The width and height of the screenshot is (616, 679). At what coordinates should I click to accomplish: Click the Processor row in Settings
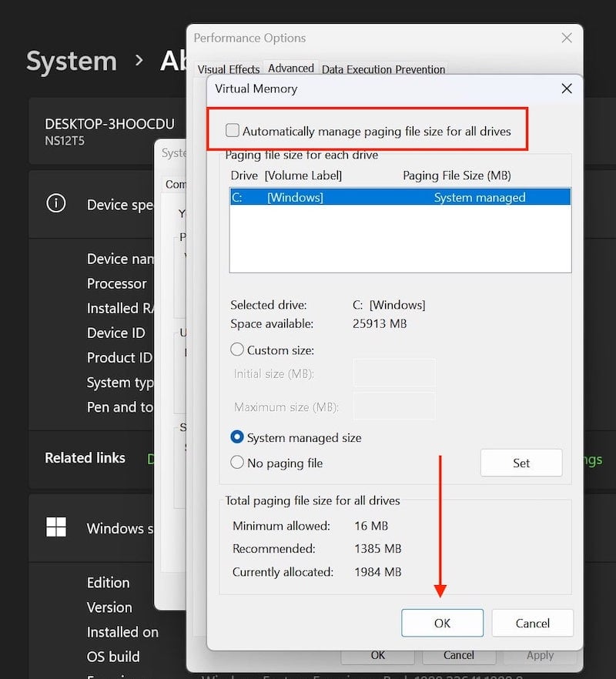(116, 283)
